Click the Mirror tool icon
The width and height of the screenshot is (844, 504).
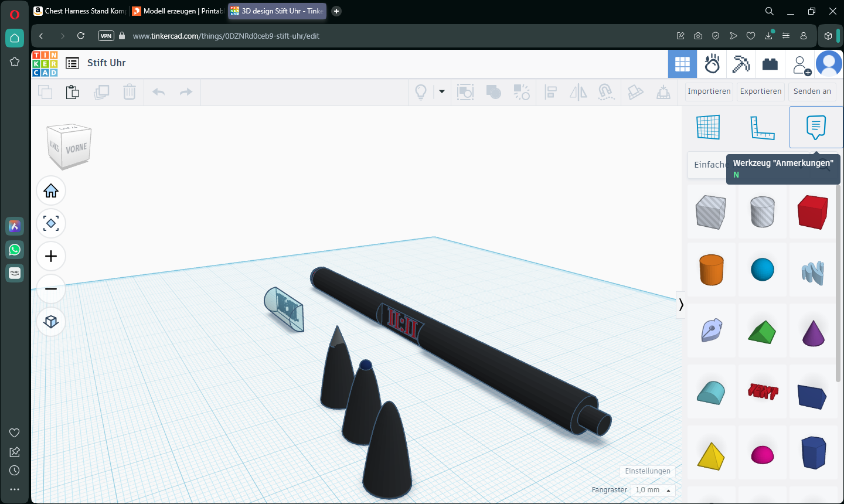tap(578, 92)
